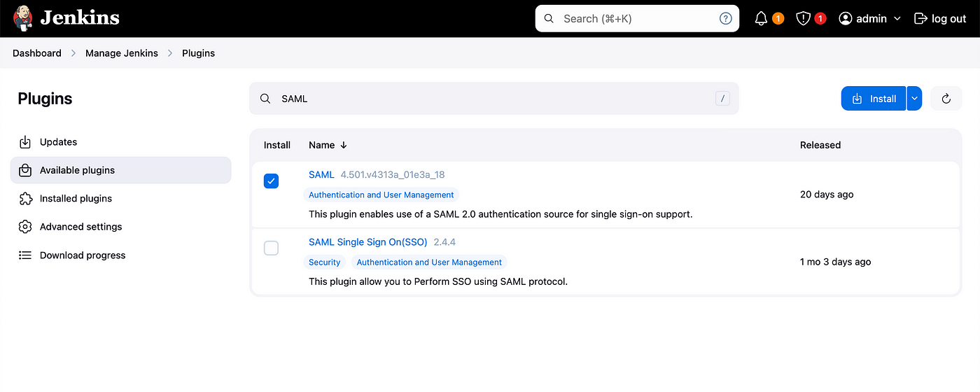Click the '1 mo 3 days ago' release date
Image resolution: width=980 pixels, height=392 pixels.
pos(836,262)
